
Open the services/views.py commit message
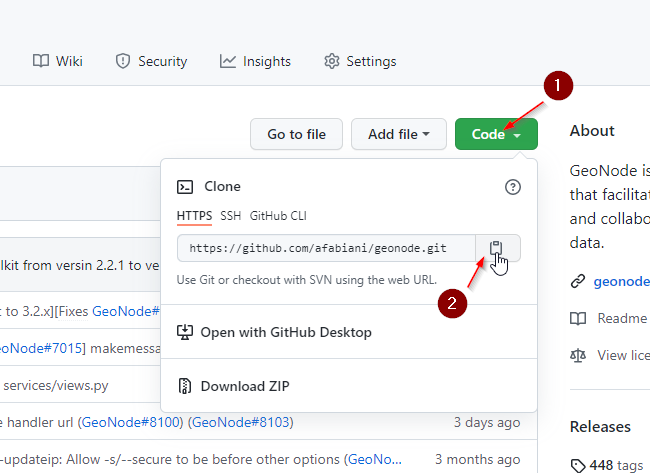point(56,386)
